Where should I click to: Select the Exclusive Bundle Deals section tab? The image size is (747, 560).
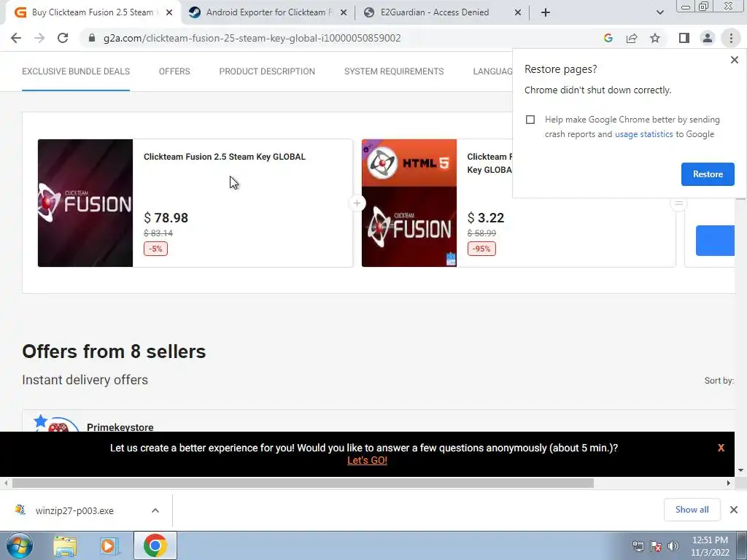pos(76,71)
